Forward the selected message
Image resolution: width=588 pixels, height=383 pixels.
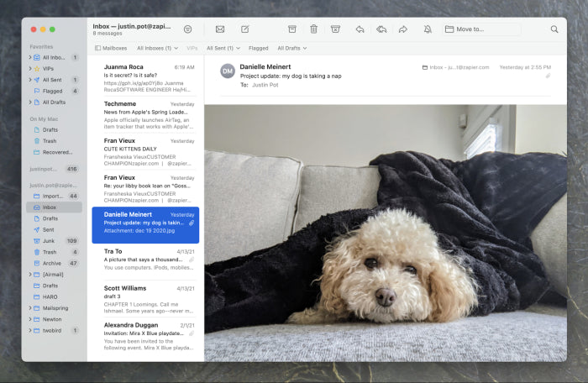[402, 29]
